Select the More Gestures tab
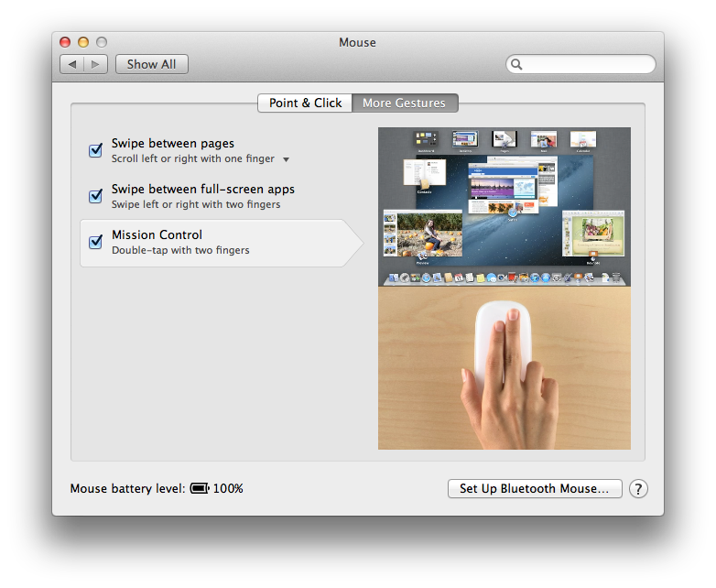Viewport: 716px width, 588px height. [x=404, y=103]
